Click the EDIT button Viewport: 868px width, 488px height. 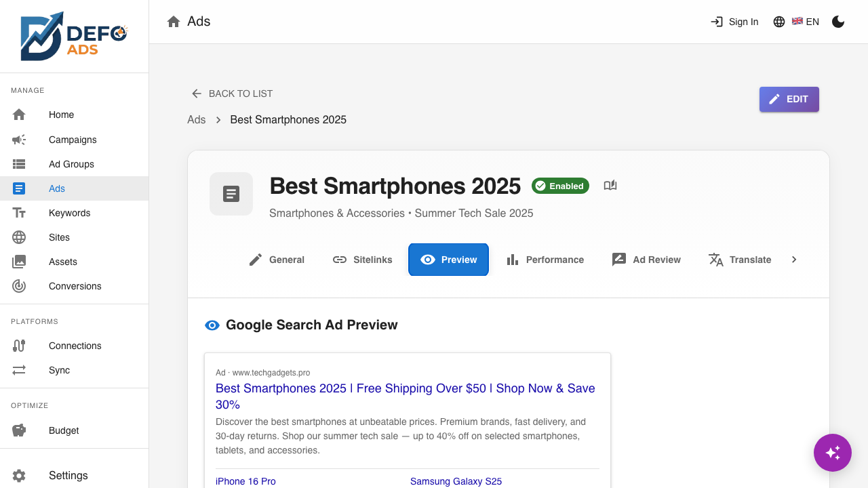(x=789, y=99)
